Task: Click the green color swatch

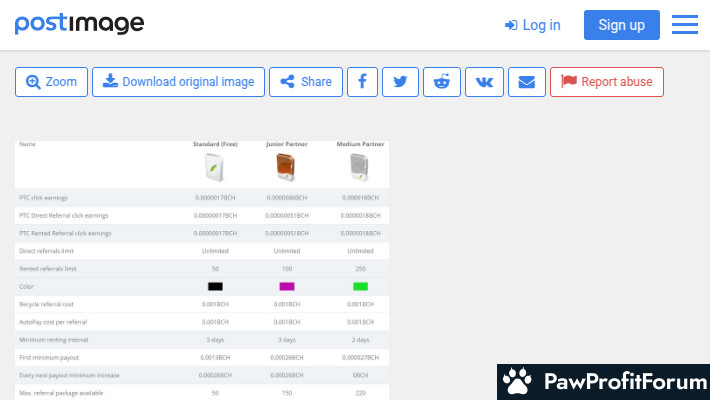Action: tap(360, 287)
